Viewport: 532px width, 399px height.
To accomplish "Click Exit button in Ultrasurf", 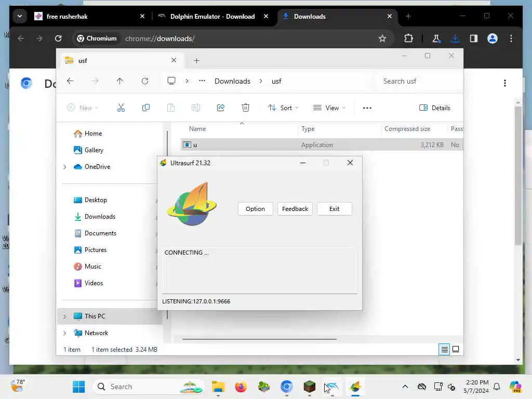I will pos(334,209).
